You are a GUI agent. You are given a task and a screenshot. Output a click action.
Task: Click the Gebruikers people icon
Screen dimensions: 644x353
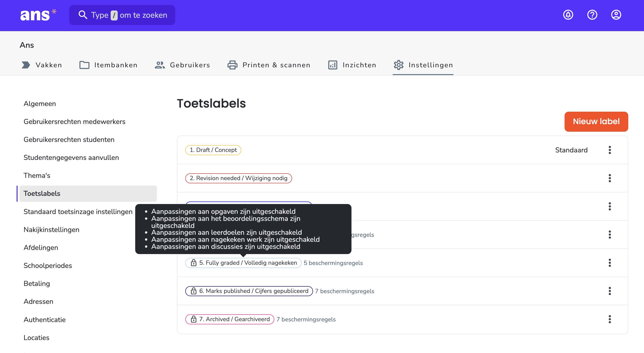(x=160, y=65)
